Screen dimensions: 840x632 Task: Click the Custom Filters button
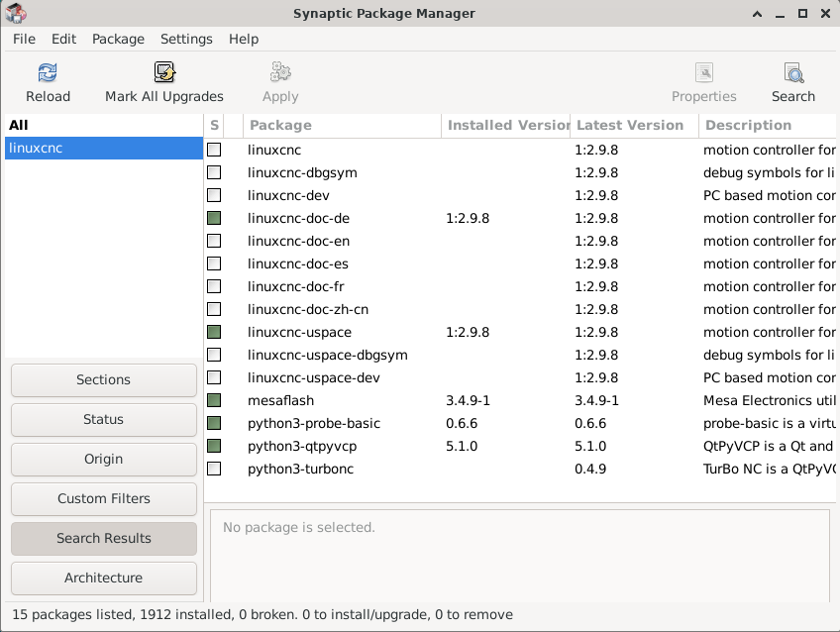click(104, 498)
